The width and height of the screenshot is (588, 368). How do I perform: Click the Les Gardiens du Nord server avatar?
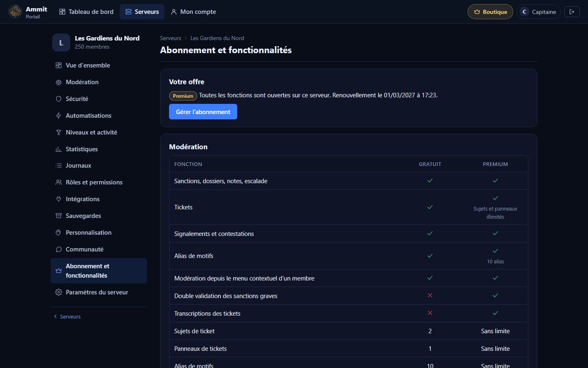tap(61, 43)
